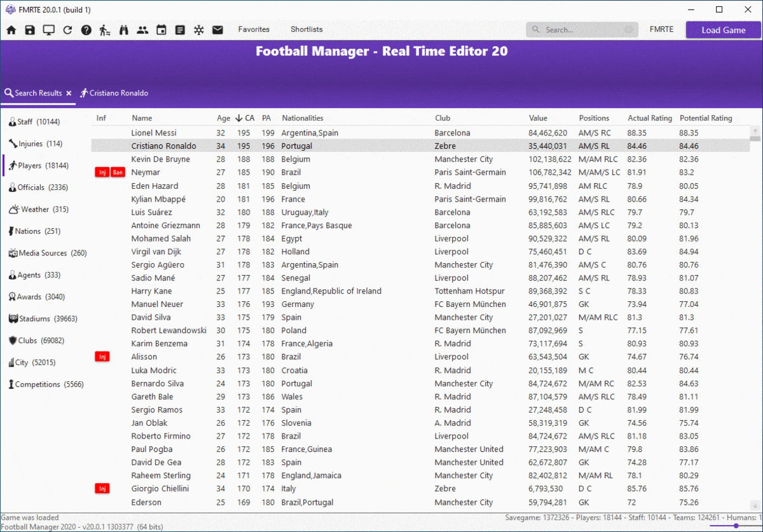Select the Kevin De Bruyne row

click(x=420, y=159)
